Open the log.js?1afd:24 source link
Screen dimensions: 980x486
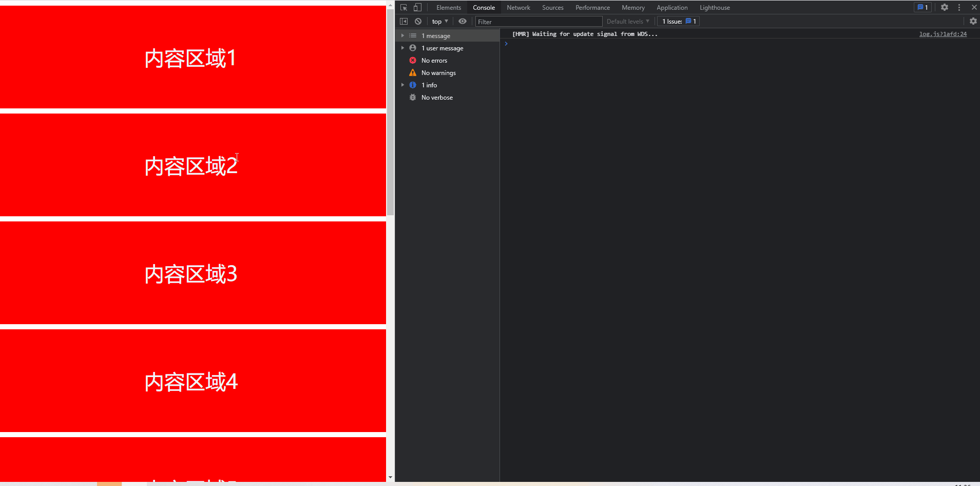(943, 34)
